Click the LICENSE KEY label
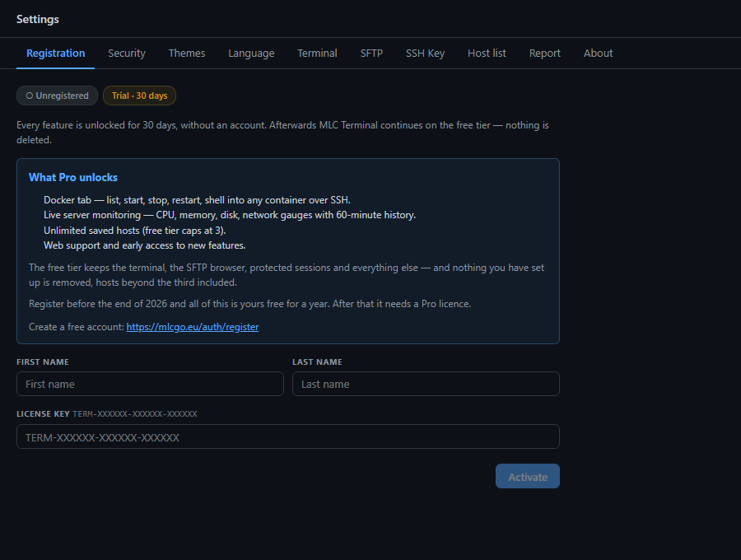741x560 pixels. (x=43, y=414)
